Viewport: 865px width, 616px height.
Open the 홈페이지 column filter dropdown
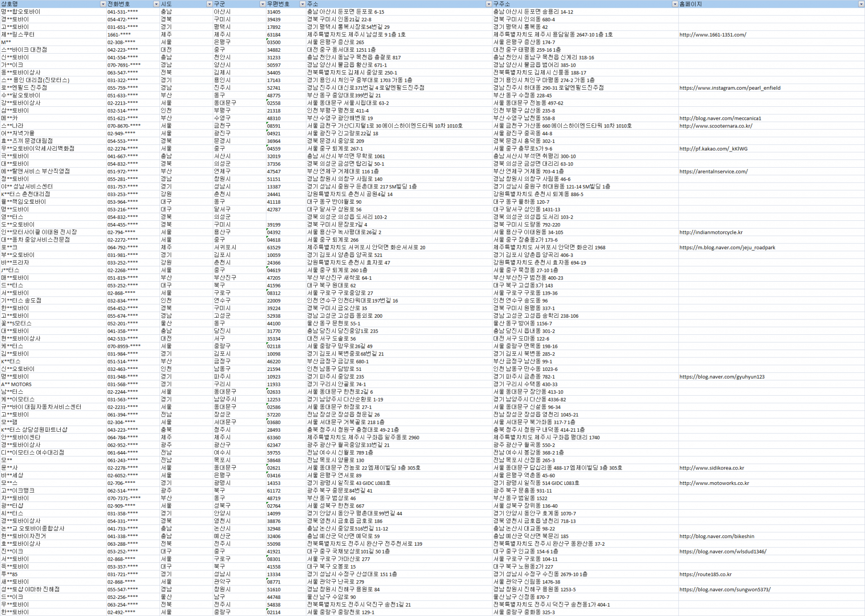860,4
